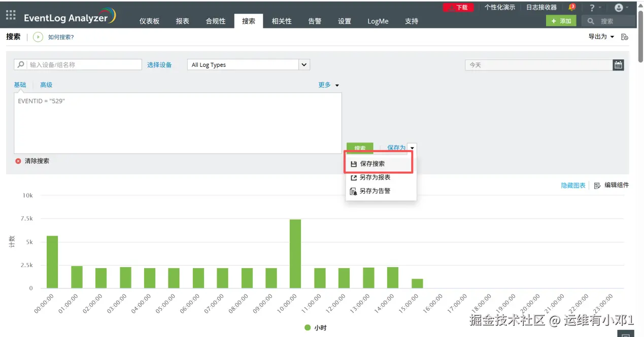Screen dimensions: 644x337
Task: Switch to the 告警 alerts tab
Action: 315,21
